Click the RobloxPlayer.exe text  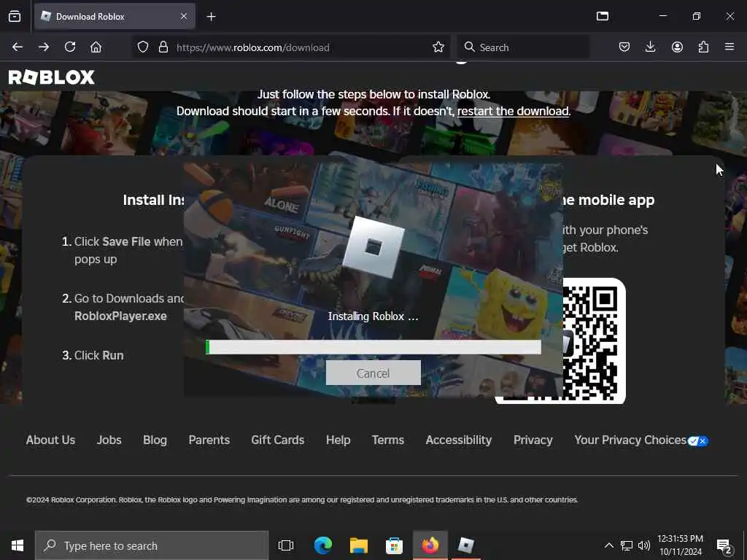tap(120, 316)
